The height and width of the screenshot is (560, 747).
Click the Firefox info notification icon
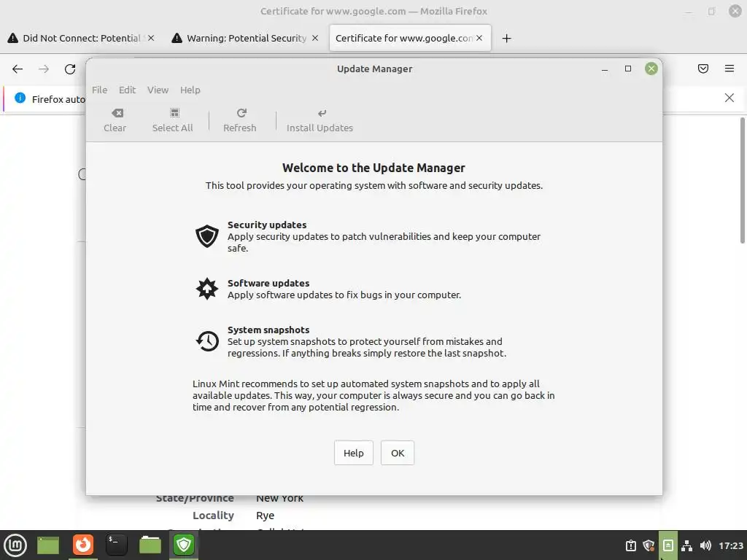[x=20, y=98]
